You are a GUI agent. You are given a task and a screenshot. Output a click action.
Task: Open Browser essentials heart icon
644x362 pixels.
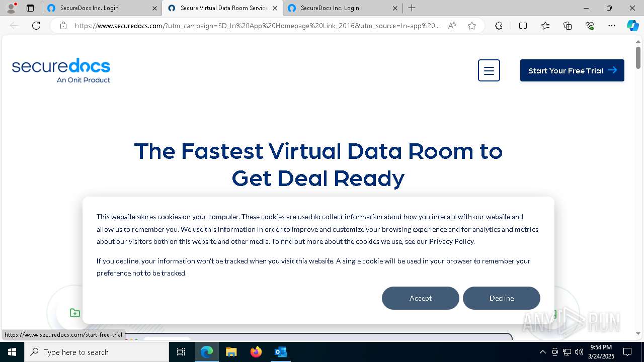coord(590,26)
